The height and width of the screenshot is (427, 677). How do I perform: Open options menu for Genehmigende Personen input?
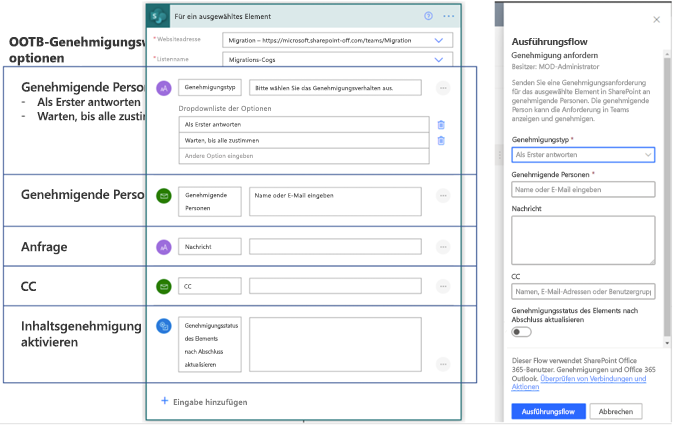(443, 196)
